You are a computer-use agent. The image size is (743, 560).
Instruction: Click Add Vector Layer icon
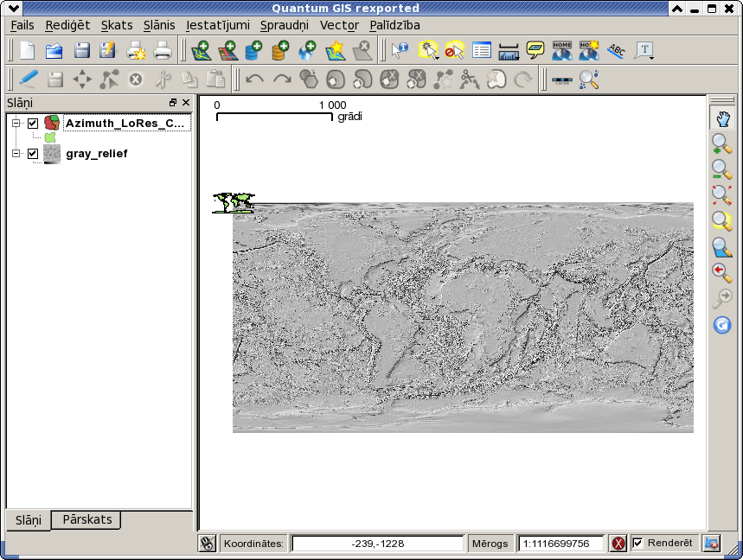[201, 50]
